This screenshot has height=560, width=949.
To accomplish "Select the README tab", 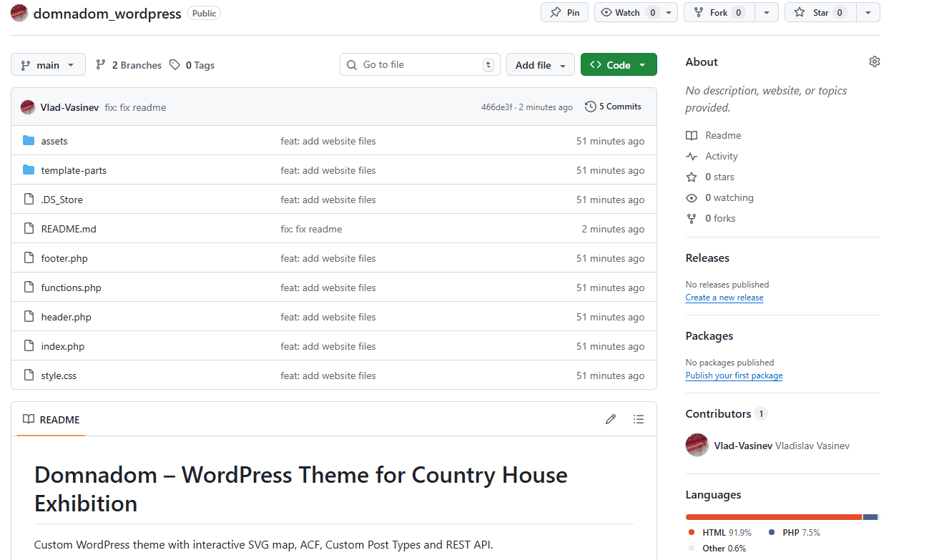I will point(51,420).
